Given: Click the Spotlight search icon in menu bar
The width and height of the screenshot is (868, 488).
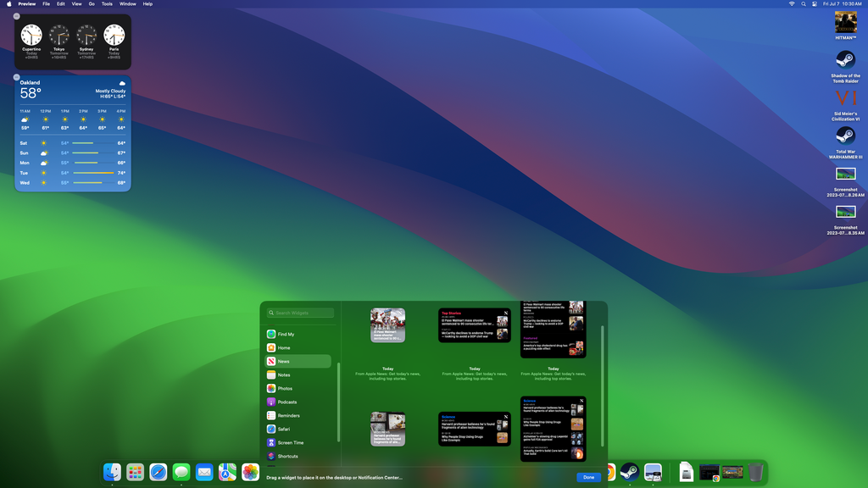Looking at the screenshot, I should point(803,3).
